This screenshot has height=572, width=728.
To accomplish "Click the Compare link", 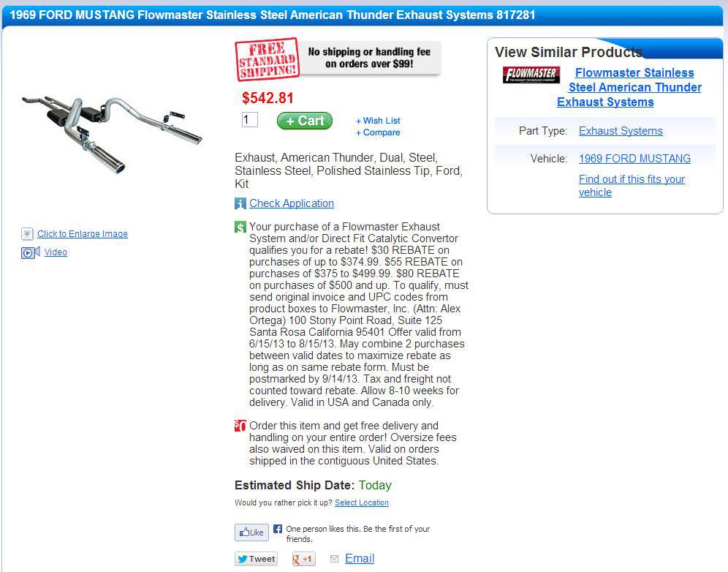I will (378, 133).
